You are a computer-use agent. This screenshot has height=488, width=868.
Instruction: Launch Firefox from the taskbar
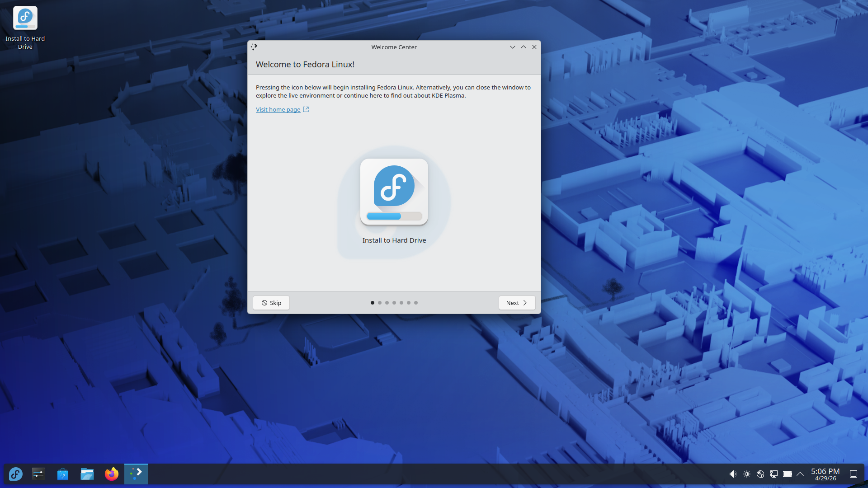tap(112, 474)
